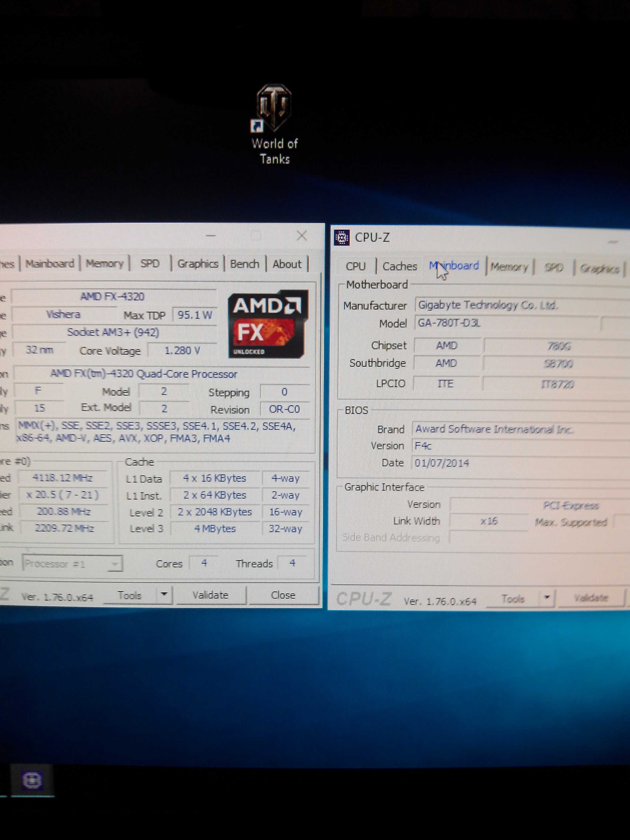This screenshot has width=630, height=840.
Task: Click the 95.1 W Max TDP value
Action: (195, 315)
